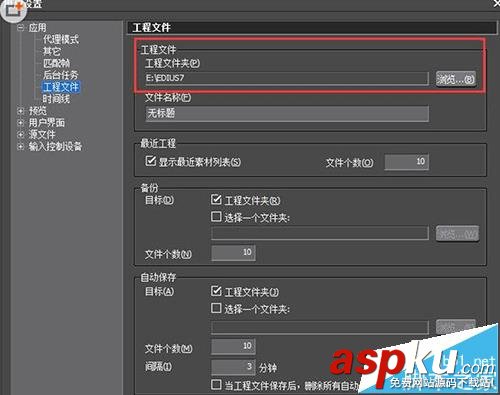Viewport: 500px width, 395px height.
Task: Toggle backup 工程文件夹(R) checkbox
Action: click(216, 199)
